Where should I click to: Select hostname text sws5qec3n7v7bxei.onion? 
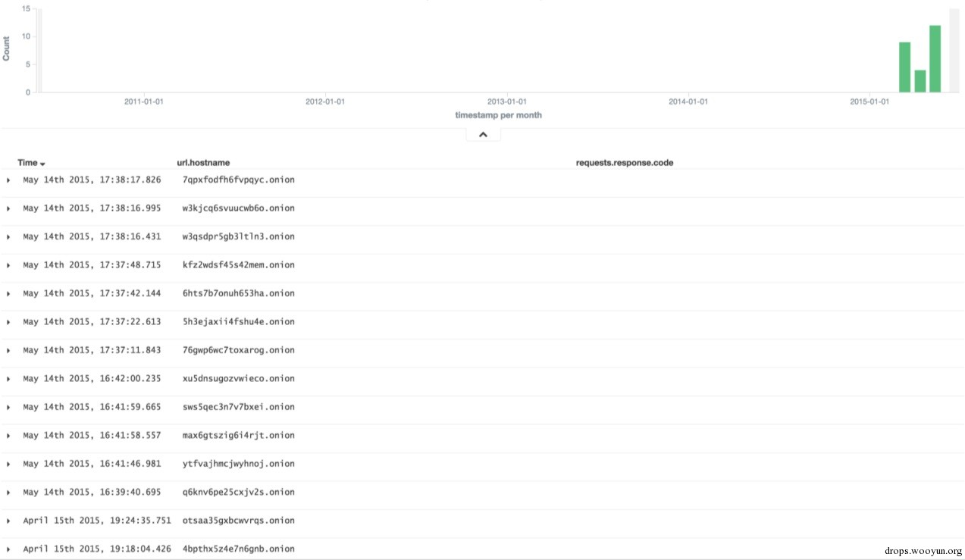[239, 407]
